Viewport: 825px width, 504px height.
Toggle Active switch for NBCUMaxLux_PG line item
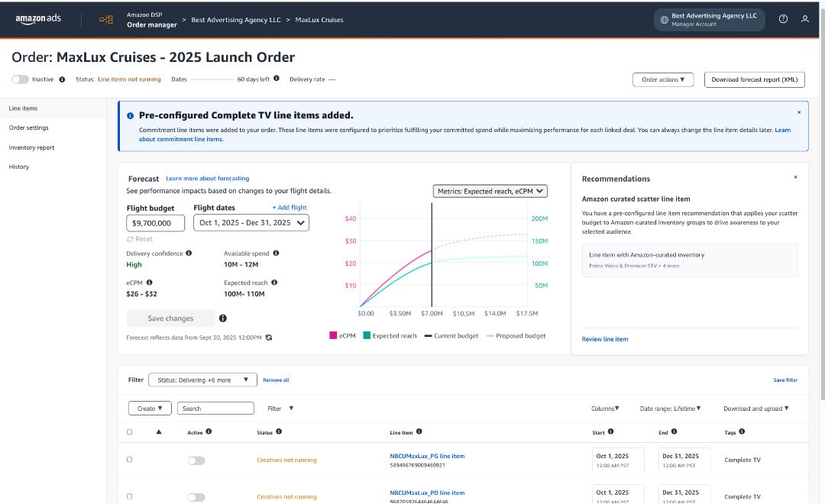coord(196,460)
